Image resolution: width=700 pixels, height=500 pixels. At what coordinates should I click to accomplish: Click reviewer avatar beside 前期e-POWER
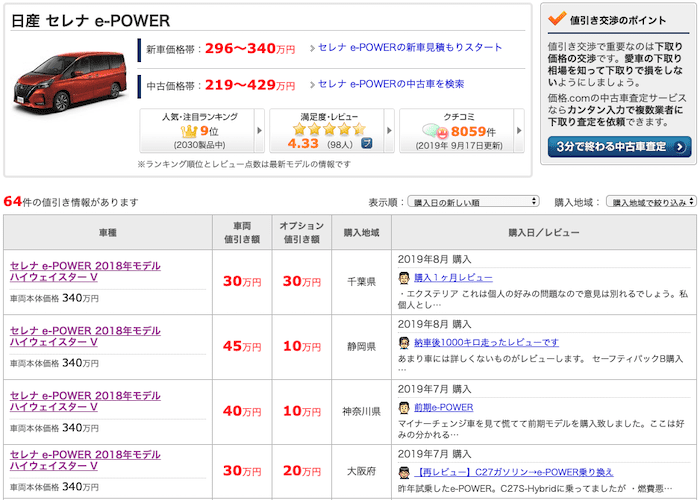tap(404, 408)
